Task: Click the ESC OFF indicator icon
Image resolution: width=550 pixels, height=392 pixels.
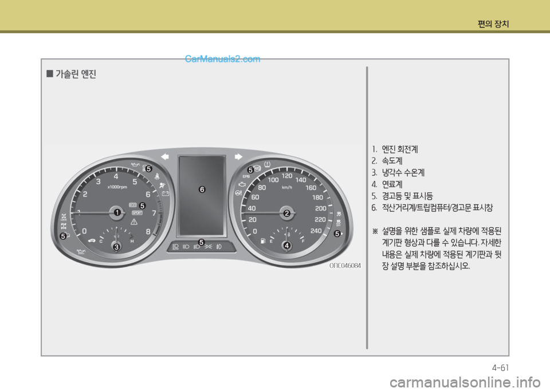Action: coord(339,223)
